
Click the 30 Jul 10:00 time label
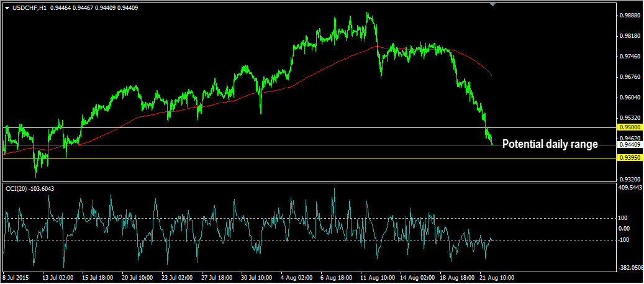coord(256,277)
